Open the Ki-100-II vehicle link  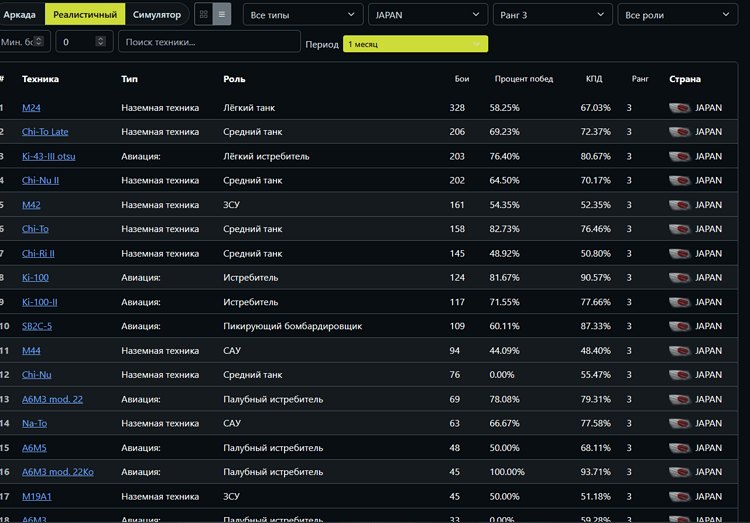(x=40, y=302)
